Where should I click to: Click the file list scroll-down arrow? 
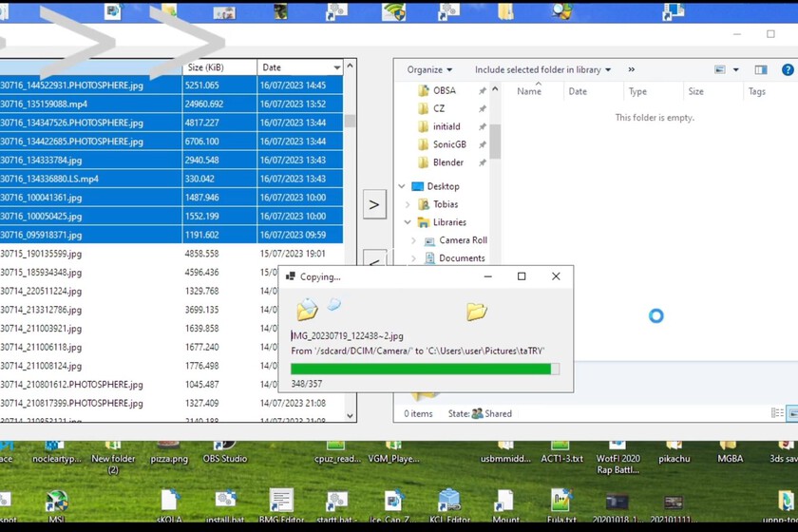pyautogui.click(x=350, y=415)
